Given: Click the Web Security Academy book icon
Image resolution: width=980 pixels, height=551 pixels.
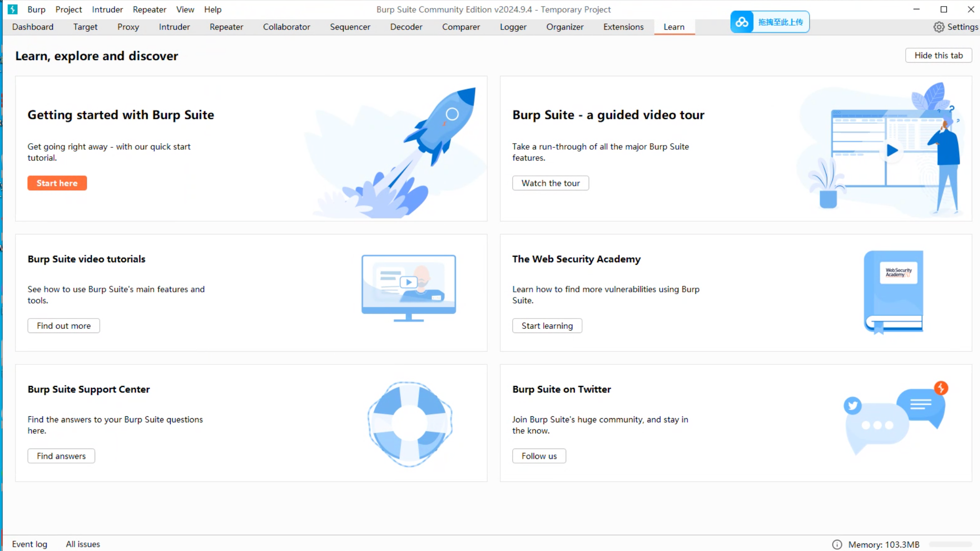Looking at the screenshot, I should tap(894, 291).
